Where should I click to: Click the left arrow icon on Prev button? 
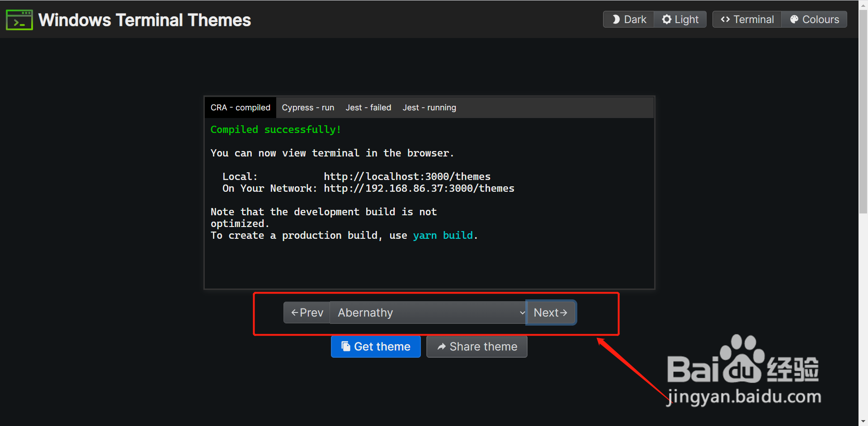pyautogui.click(x=294, y=312)
